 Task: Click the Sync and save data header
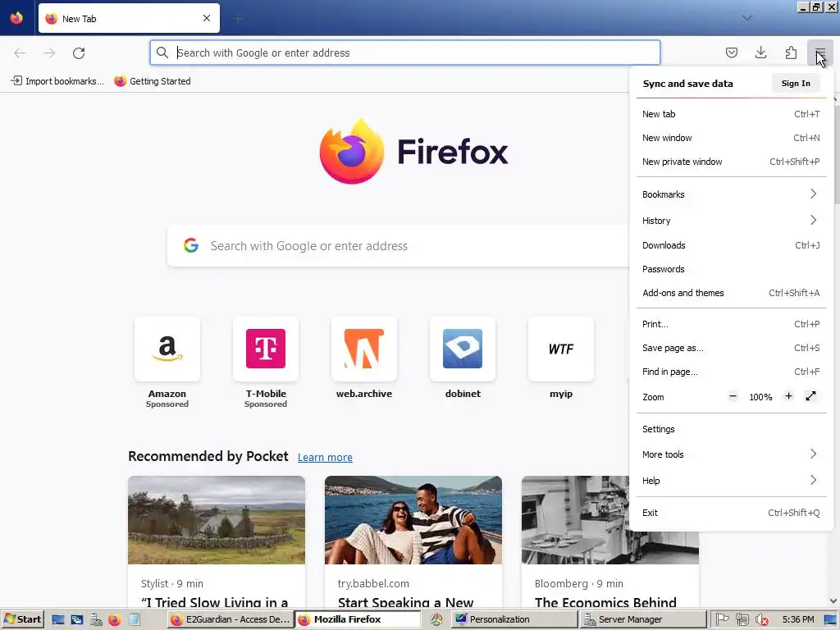tap(687, 84)
